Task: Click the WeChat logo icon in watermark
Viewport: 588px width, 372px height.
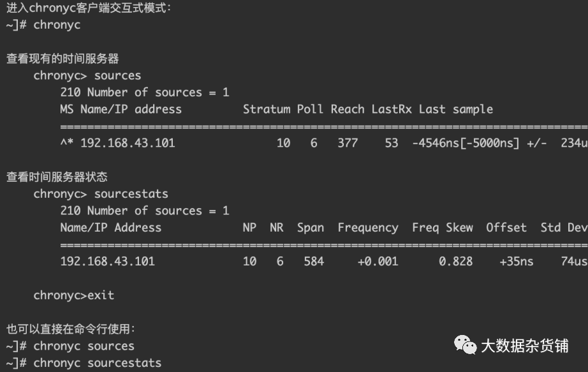Action: (x=465, y=345)
